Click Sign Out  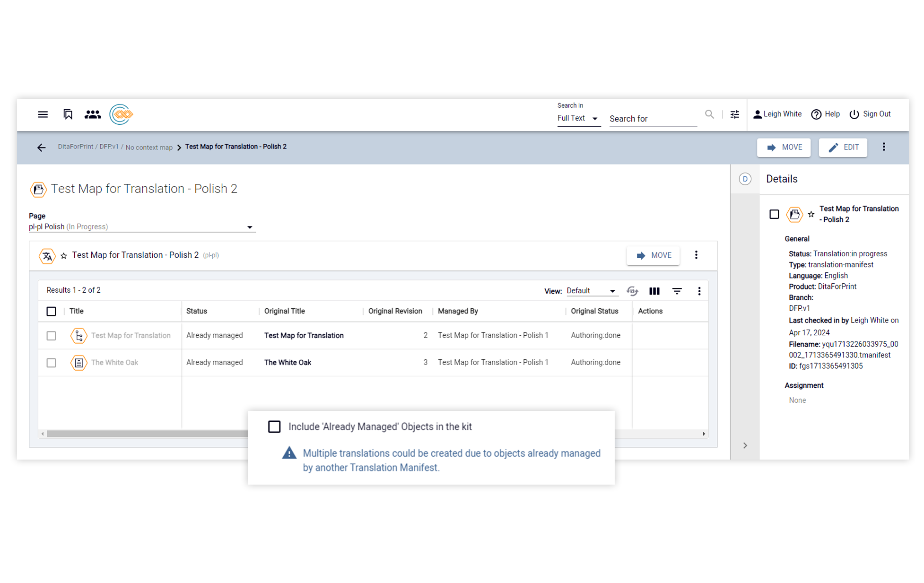pyautogui.click(x=870, y=114)
